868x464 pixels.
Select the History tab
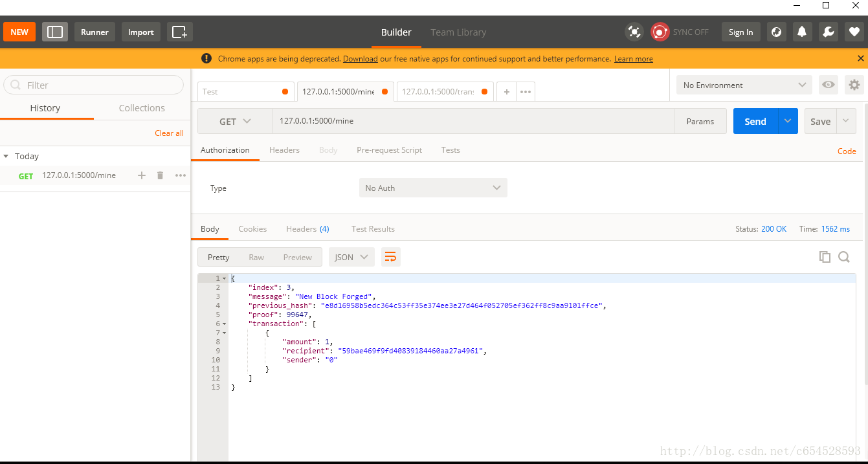click(45, 108)
